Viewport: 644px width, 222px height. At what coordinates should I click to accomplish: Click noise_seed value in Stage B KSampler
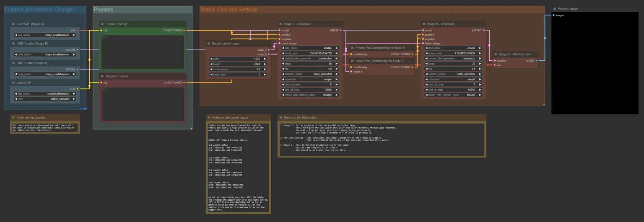[465, 53]
